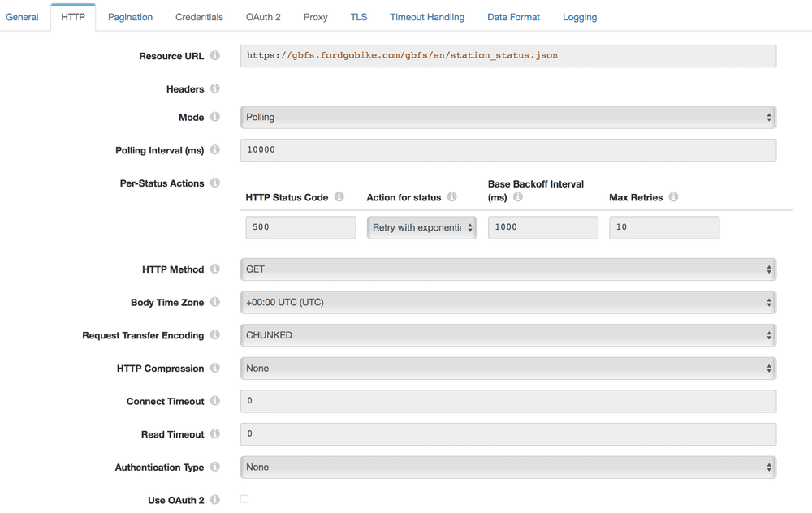Open the Mode dropdown set to Polling
Image resolution: width=812 pixels, height=513 pixels.
(507, 117)
